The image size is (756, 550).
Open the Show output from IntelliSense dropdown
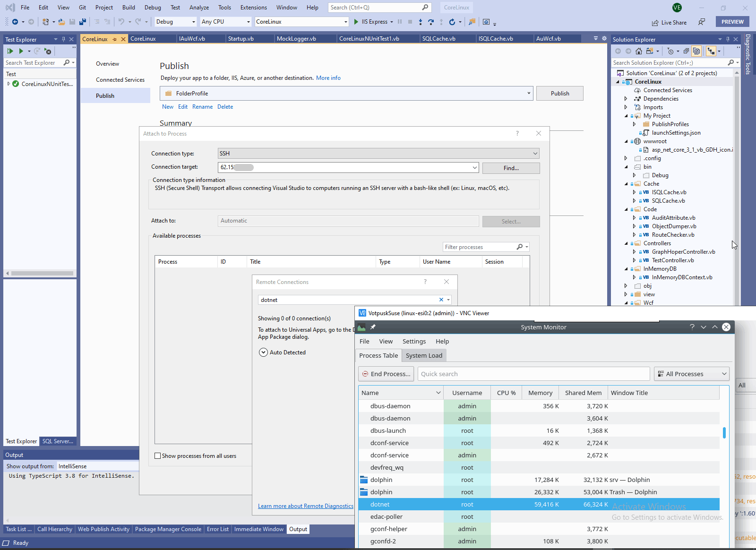(x=97, y=466)
